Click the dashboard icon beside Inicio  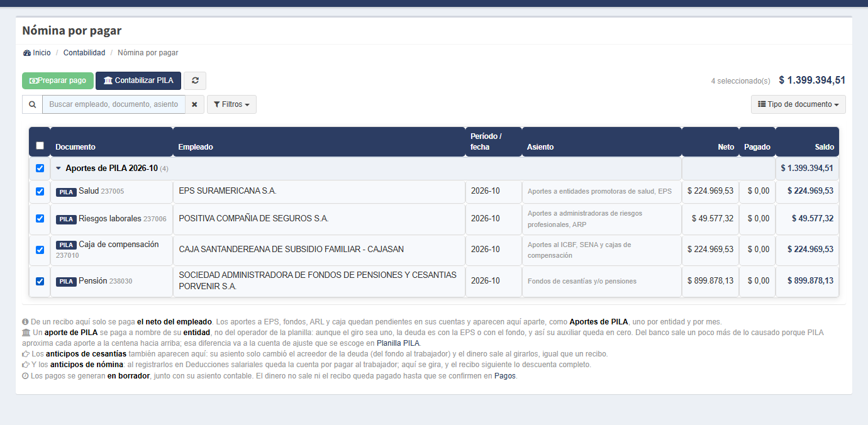click(x=26, y=53)
